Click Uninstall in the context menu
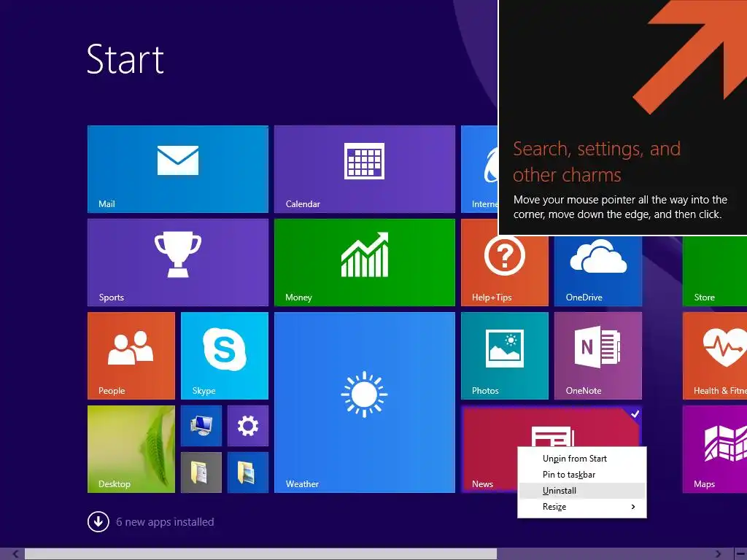Viewport: 747px width, 560px height. (x=581, y=491)
